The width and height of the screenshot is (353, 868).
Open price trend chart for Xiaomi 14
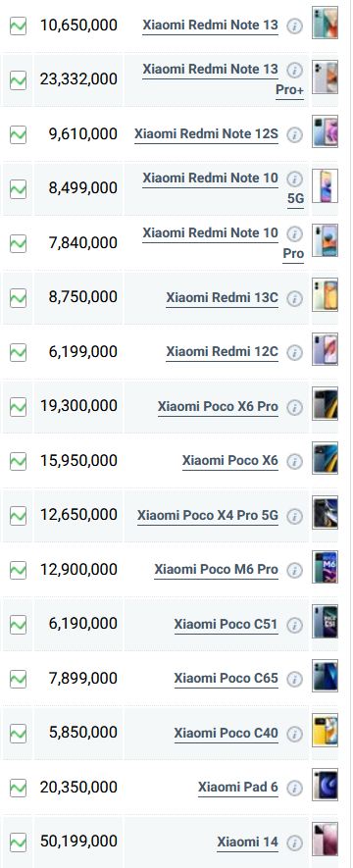(x=19, y=842)
